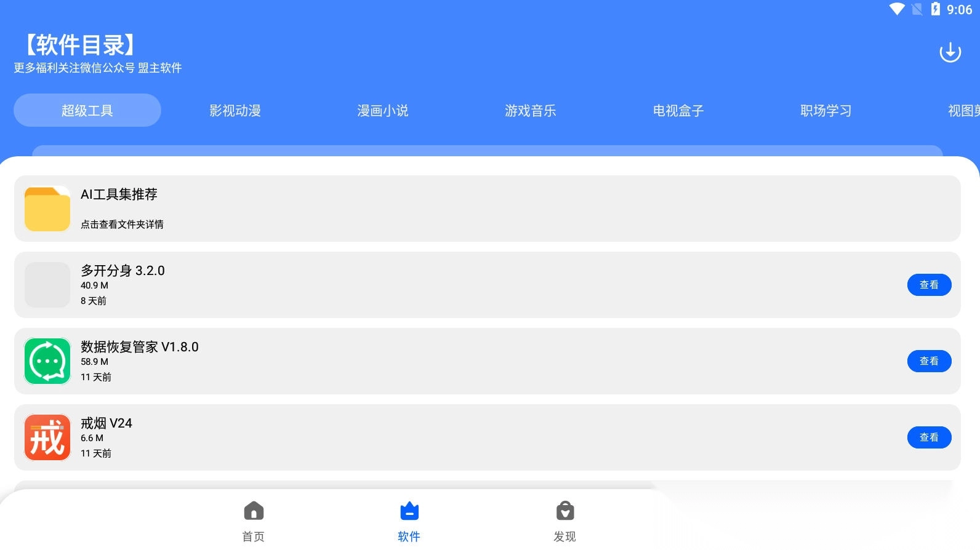Tap the battery status icon

(935, 9)
